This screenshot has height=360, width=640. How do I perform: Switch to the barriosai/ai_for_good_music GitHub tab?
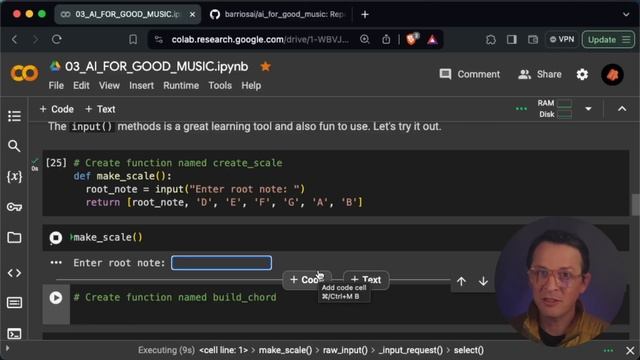278,14
